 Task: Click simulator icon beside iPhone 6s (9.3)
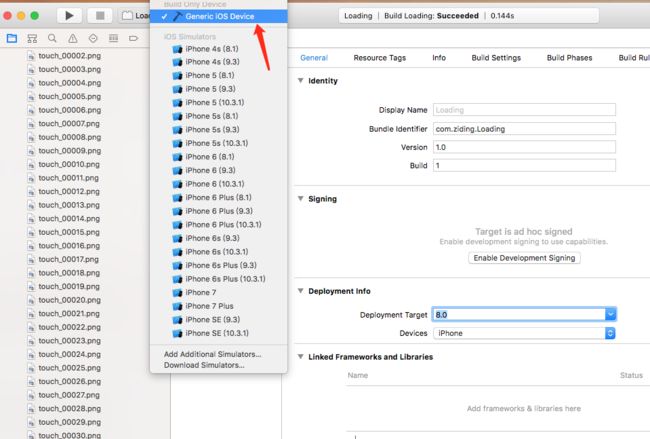(x=177, y=238)
